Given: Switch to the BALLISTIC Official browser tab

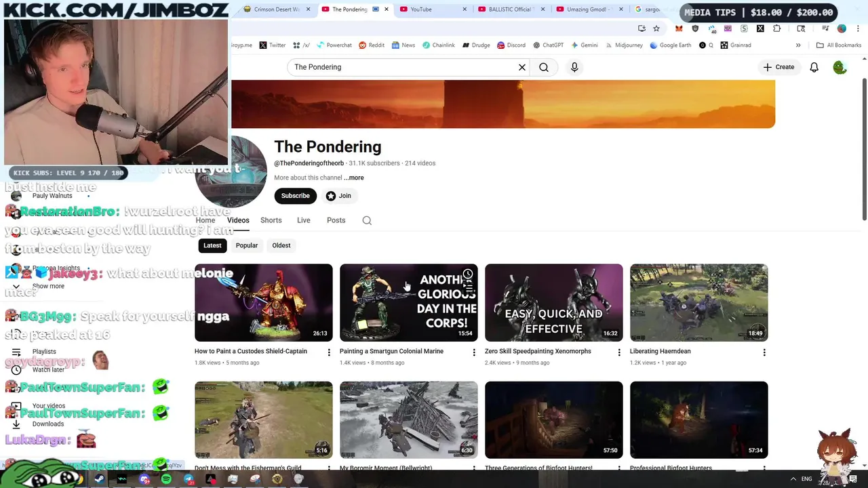Looking at the screenshot, I should (x=505, y=9).
